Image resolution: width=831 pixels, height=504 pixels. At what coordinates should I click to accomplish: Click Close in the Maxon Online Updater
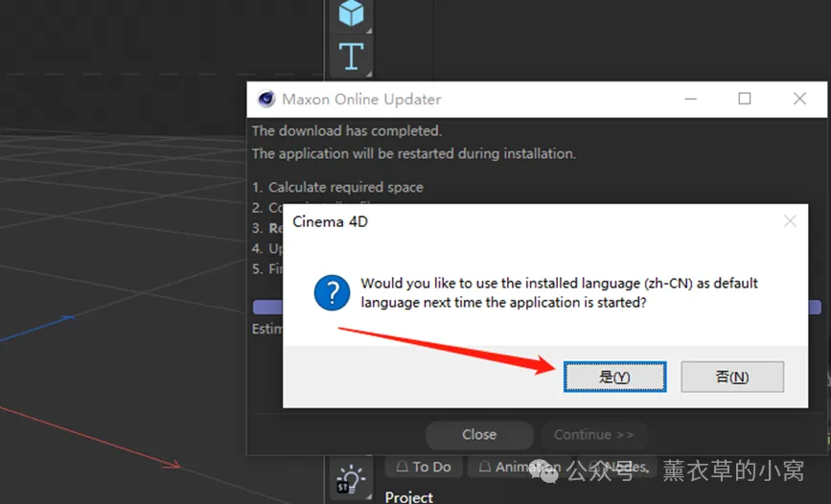(479, 435)
